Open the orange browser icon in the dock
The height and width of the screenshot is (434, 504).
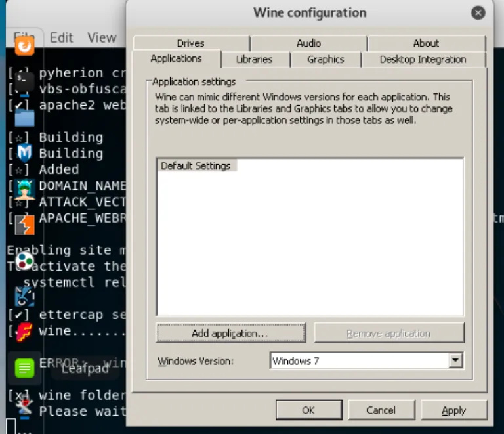(24, 45)
